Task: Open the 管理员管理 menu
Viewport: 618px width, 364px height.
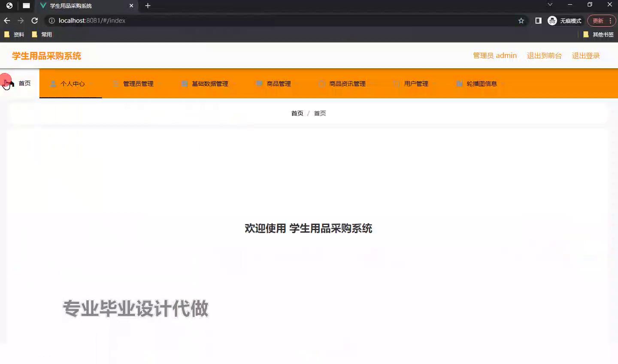Action: 138,84
